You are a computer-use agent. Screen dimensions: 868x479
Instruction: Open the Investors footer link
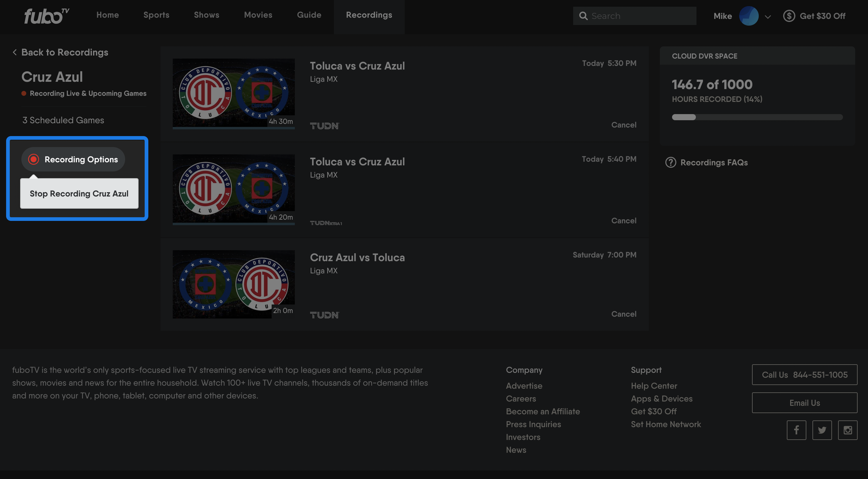[x=523, y=437]
